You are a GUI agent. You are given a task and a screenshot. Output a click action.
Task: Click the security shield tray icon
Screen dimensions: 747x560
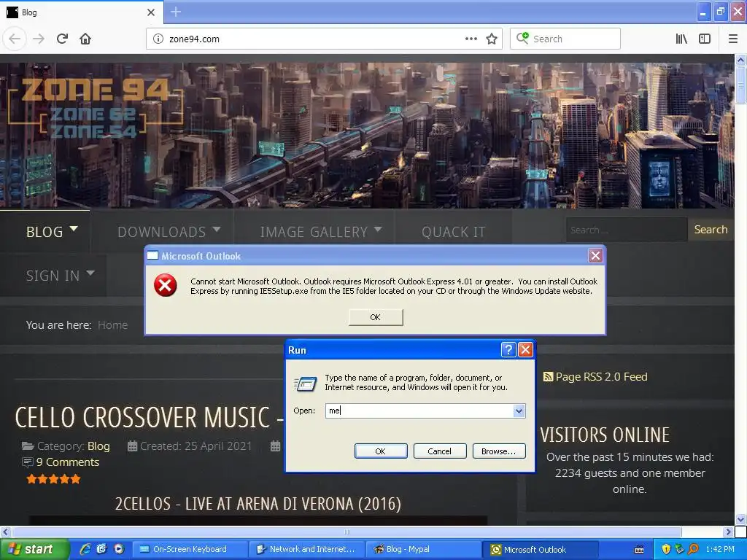click(666, 550)
